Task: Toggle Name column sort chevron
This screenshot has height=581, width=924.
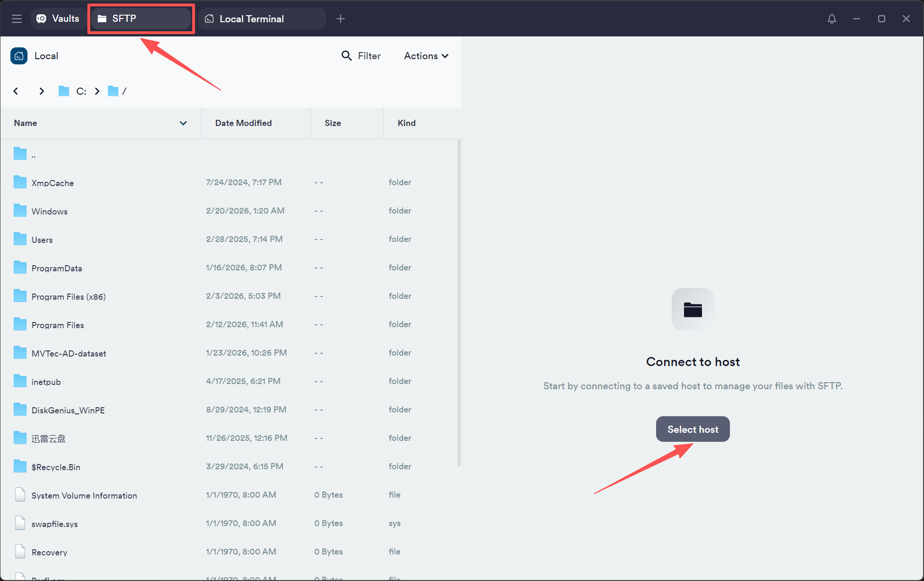Action: [183, 123]
